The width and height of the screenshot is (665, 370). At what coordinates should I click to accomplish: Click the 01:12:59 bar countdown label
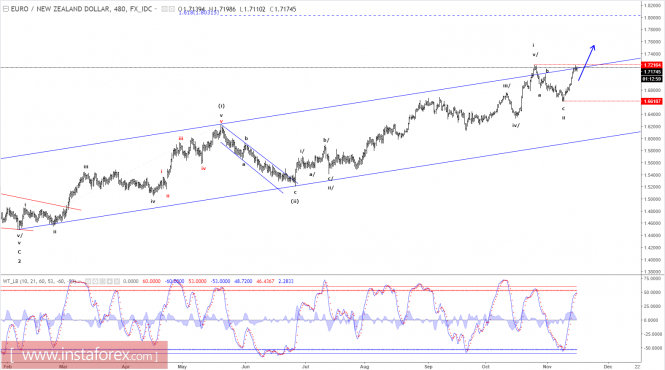[x=652, y=79]
